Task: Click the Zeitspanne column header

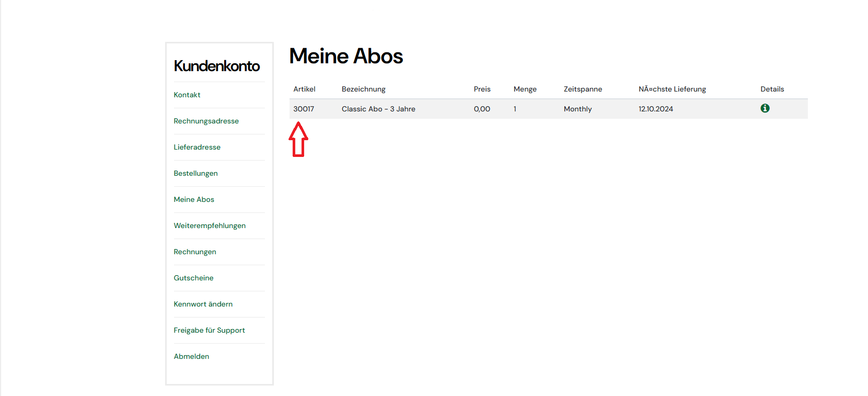Action: [583, 89]
